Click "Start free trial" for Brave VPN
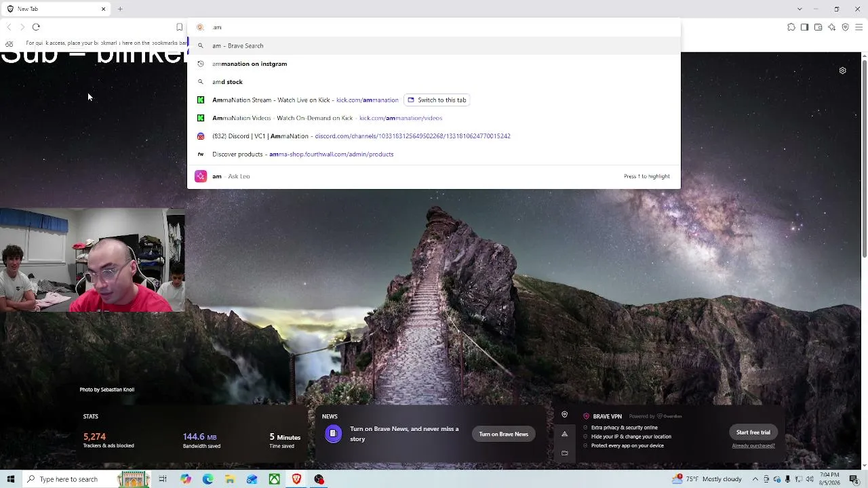This screenshot has height=488, width=868. pos(753,432)
